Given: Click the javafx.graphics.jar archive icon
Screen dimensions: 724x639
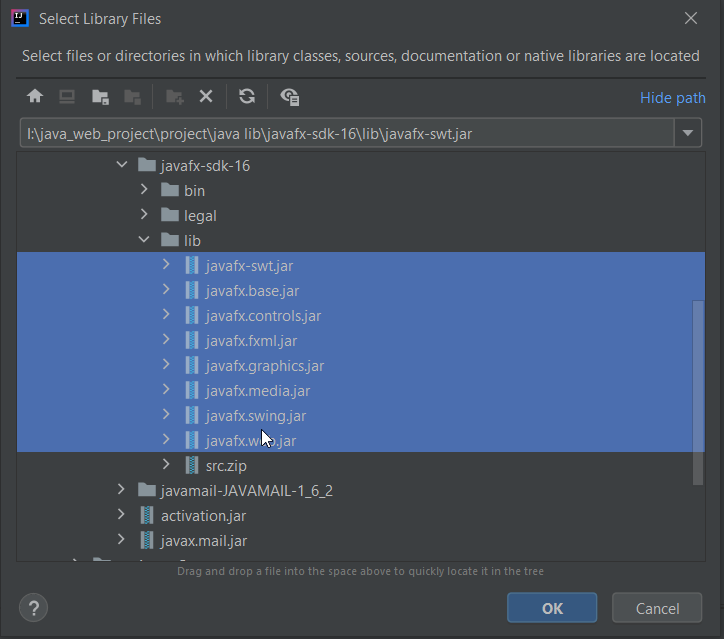Looking at the screenshot, I should [192, 365].
